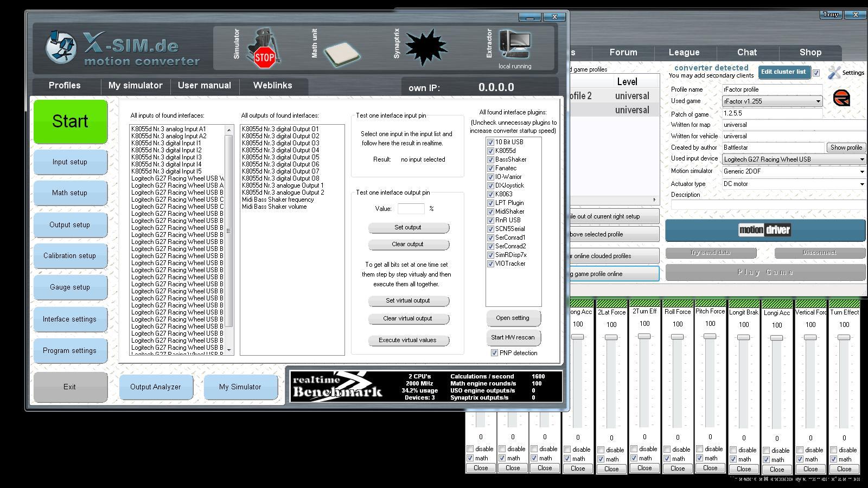Click inputs list scroll-up arrow

[229, 130]
